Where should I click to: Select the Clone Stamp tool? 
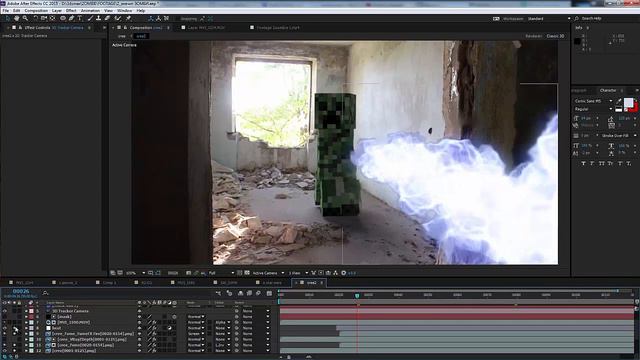click(x=98, y=18)
